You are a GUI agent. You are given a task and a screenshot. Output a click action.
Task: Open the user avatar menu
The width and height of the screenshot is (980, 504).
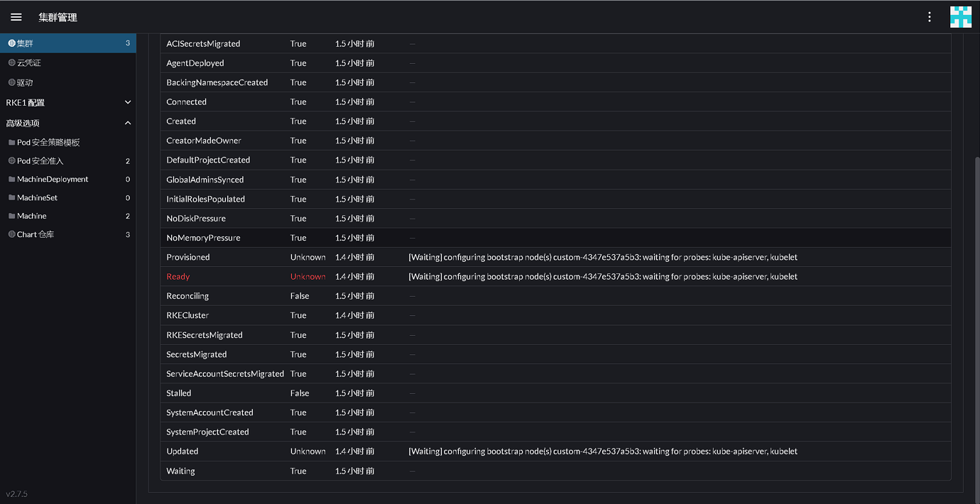click(x=960, y=17)
